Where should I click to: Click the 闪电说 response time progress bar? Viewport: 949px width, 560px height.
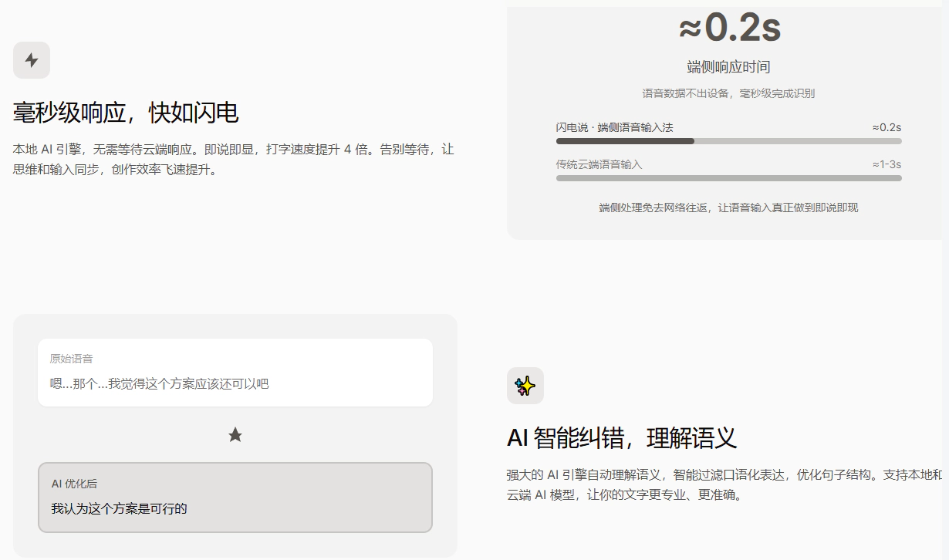728,141
